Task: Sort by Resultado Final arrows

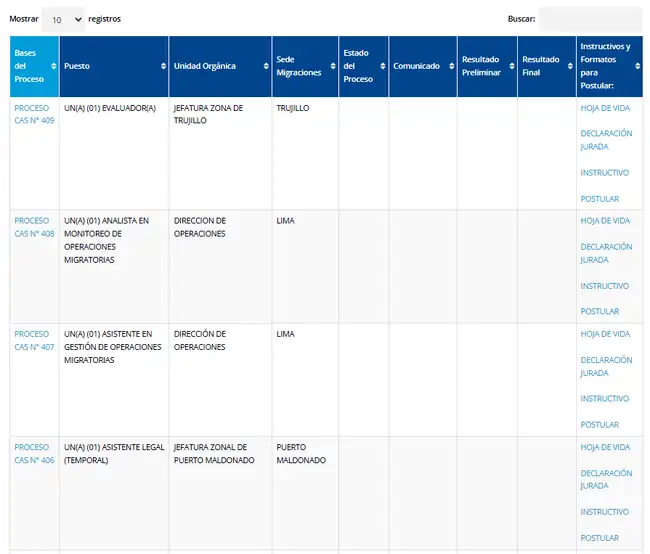Action: (x=570, y=66)
